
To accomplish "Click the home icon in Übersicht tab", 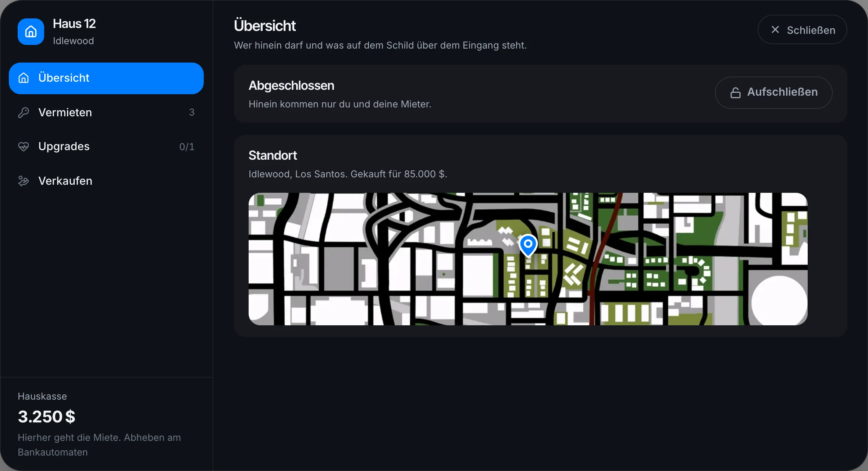I will [24, 78].
